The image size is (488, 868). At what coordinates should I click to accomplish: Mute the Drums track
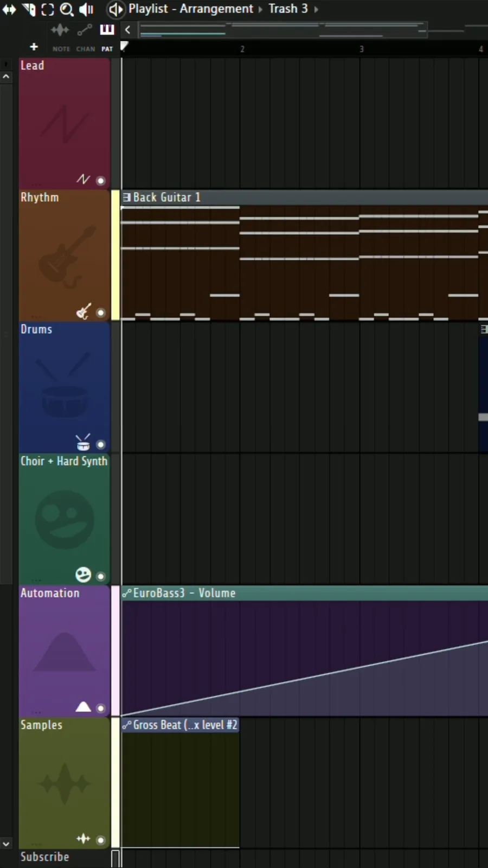[100, 444]
